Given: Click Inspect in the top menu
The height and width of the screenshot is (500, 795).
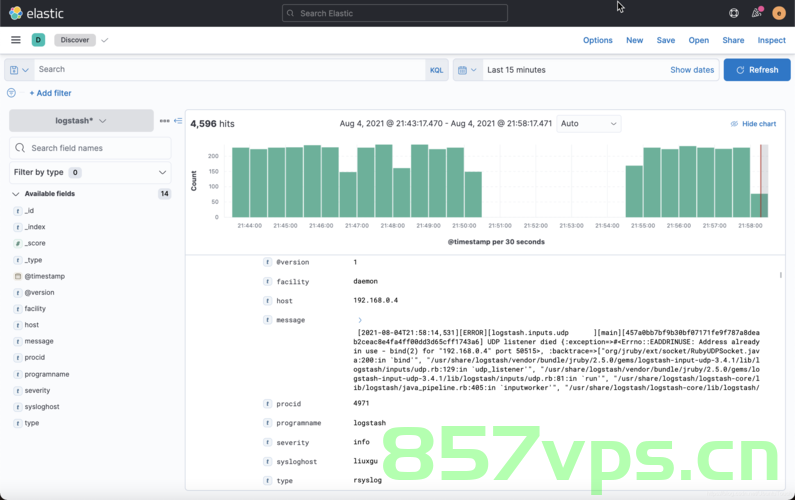Looking at the screenshot, I should pyautogui.click(x=772, y=40).
